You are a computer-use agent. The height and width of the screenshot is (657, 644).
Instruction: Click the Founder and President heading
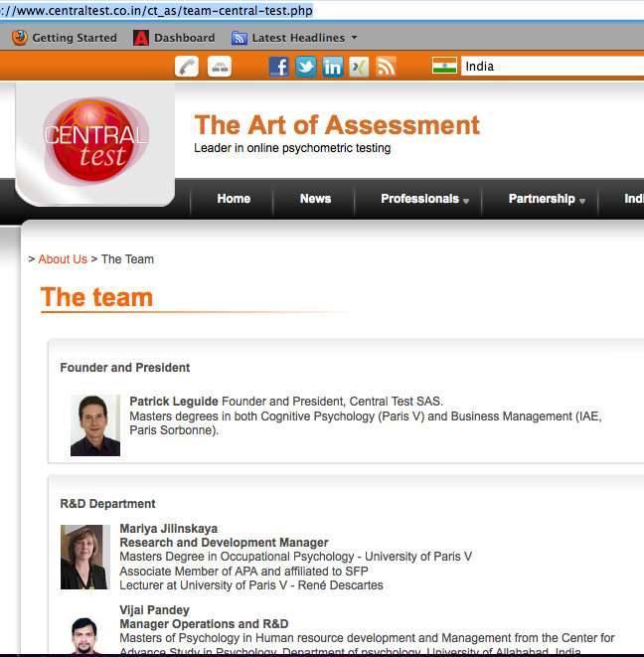click(125, 368)
